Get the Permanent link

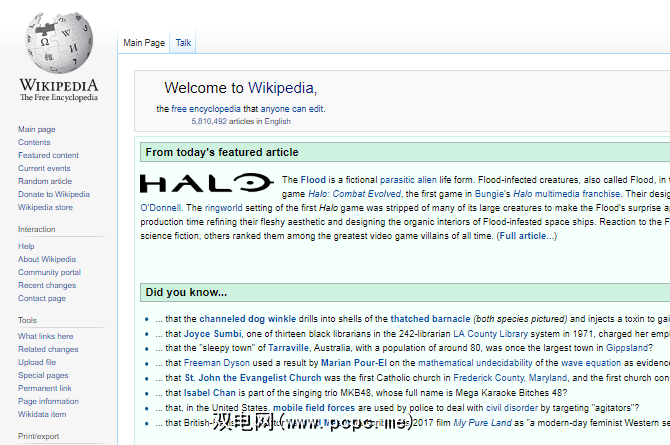[x=44, y=389]
